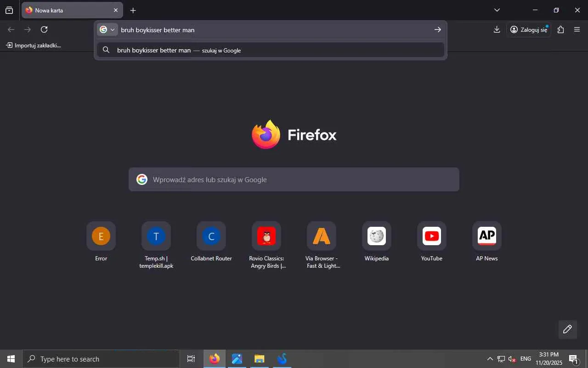This screenshot has width=588, height=368.
Task: Open Task View on the taskbar
Action: click(x=191, y=359)
